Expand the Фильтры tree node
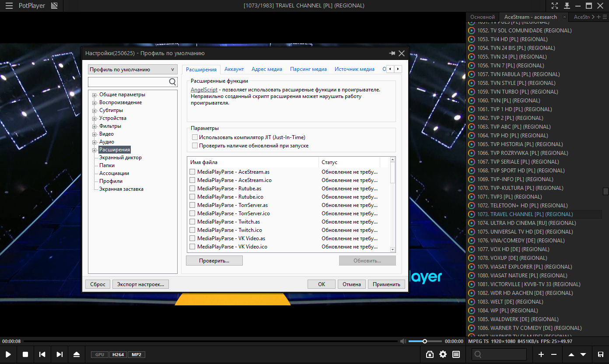The image size is (609, 364). click(x=94, y=126)
